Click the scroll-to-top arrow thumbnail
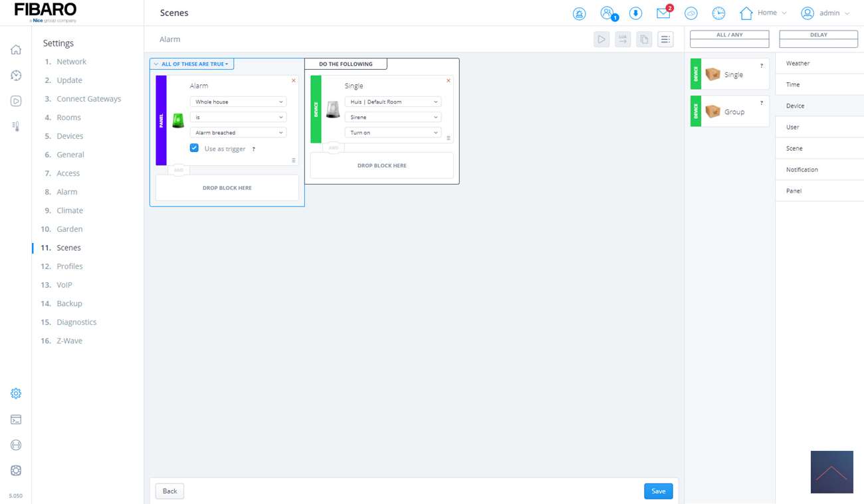Image resolution: width=864 pixels, height=504 pixels. coord(831,472)
